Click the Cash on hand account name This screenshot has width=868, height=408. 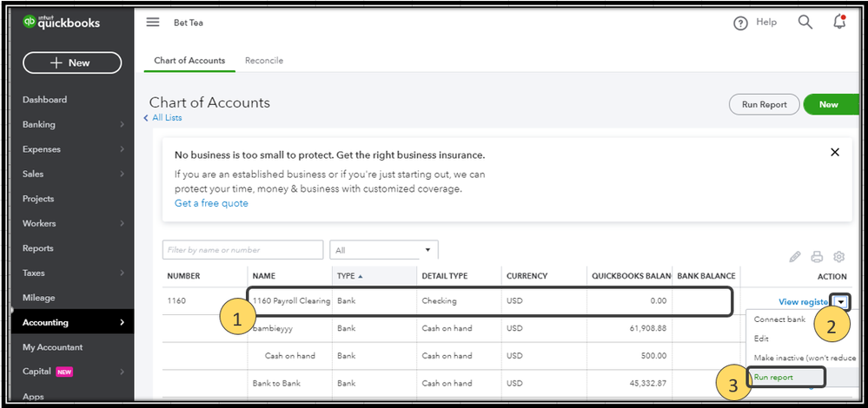pyautogui.click(x=290, y=355)
